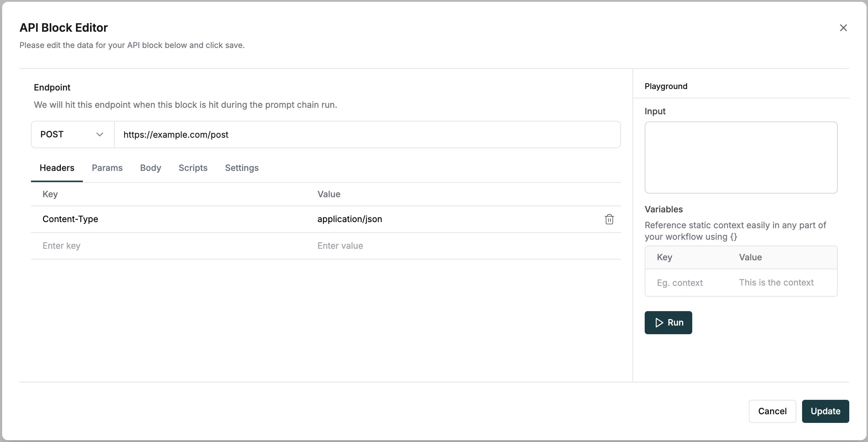
Task: Switch to the Params tab
Action: [x=107, y=168]
